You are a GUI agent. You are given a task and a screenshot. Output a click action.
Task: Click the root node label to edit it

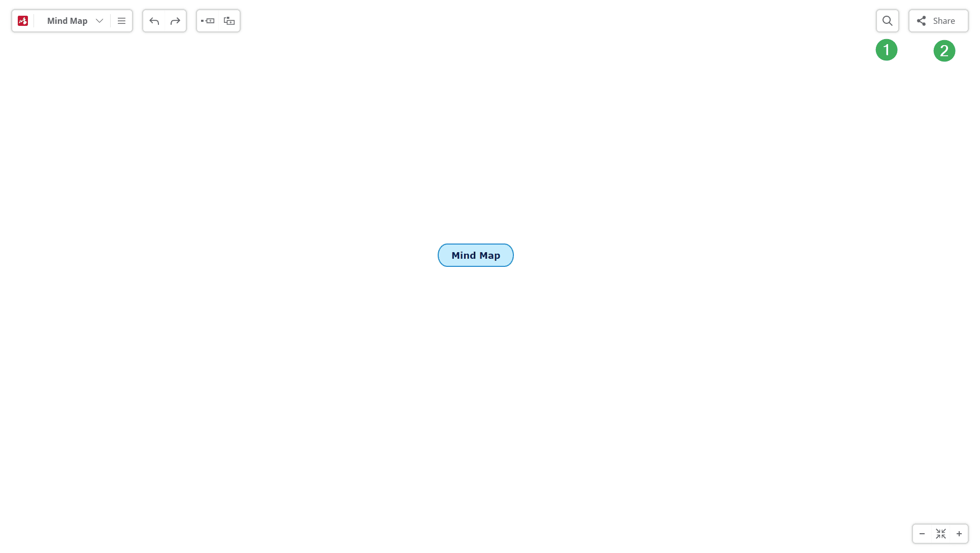pyautogui.click(x=475, y=255)
